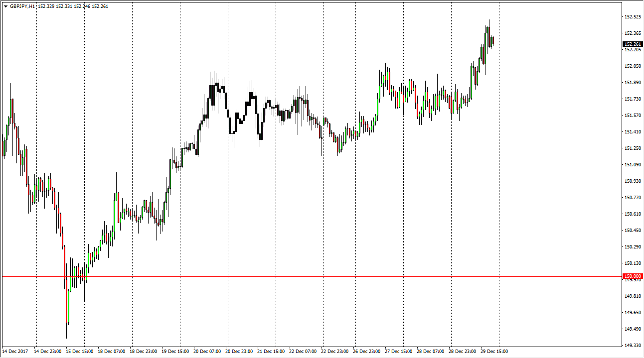The width and height of the screenshot is (644, 358).
Task: Click the 151.090 price scale label
Action: tap(632, 165)
